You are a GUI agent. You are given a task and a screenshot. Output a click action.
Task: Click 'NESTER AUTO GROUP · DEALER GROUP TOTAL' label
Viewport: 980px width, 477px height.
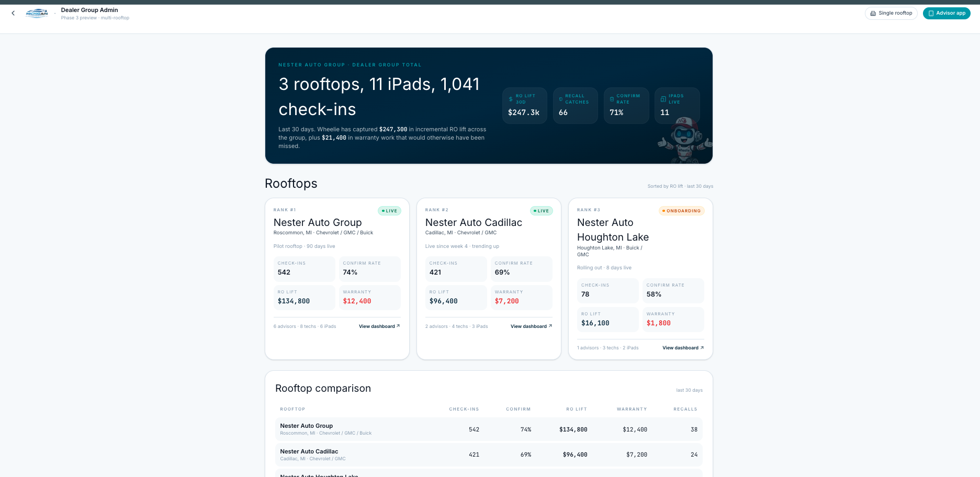(350, 65)
